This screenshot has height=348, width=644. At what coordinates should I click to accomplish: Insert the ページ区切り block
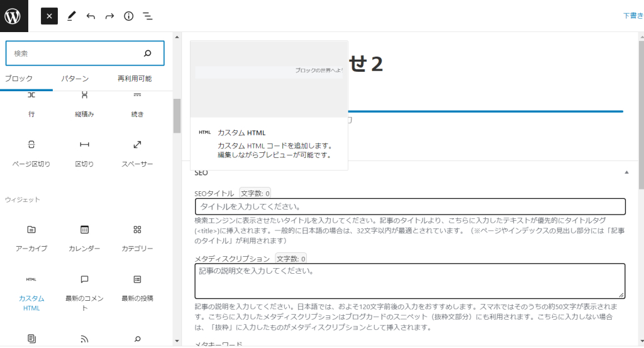[x=31, y=153]
